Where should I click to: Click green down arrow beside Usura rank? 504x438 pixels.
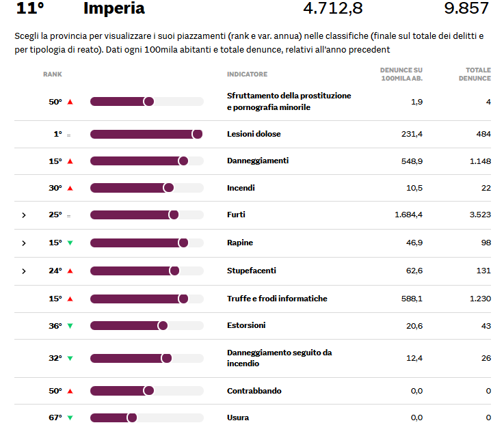70,418
